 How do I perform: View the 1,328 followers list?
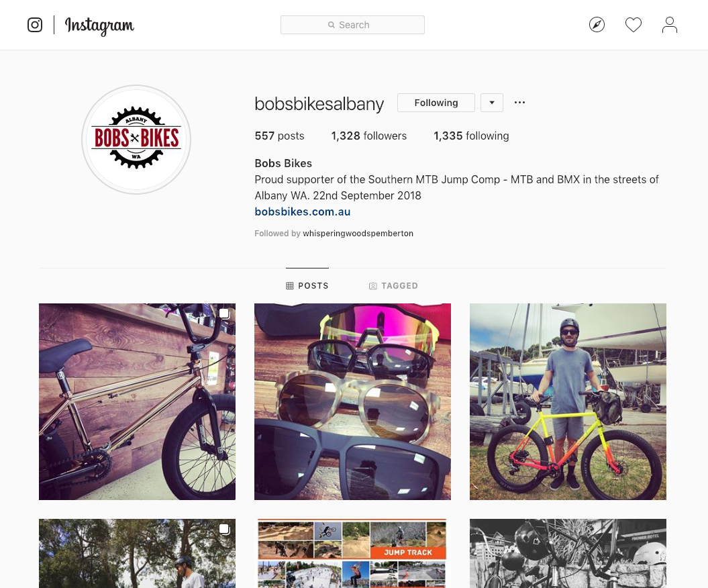[369, 136]
